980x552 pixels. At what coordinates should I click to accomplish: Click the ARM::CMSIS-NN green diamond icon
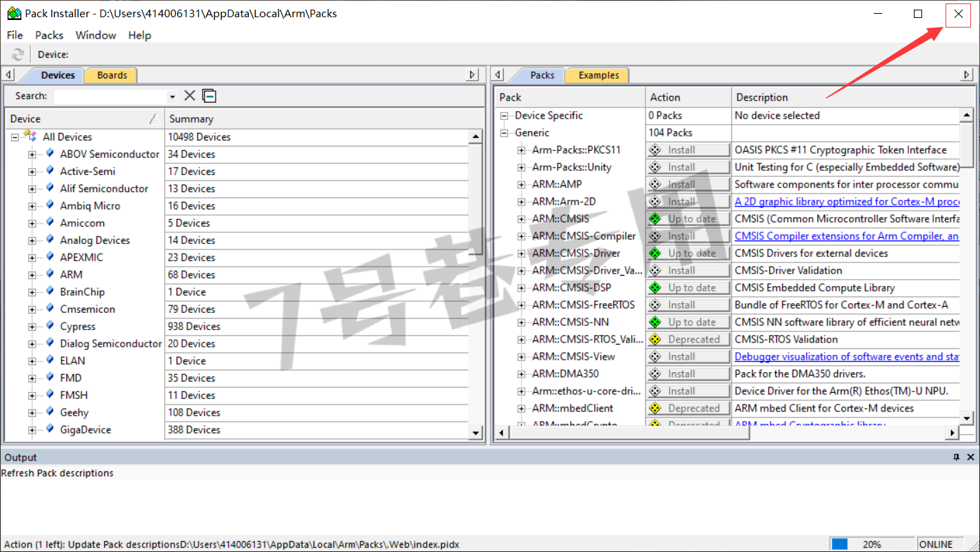pyautogui.click(x=655, y=322)
